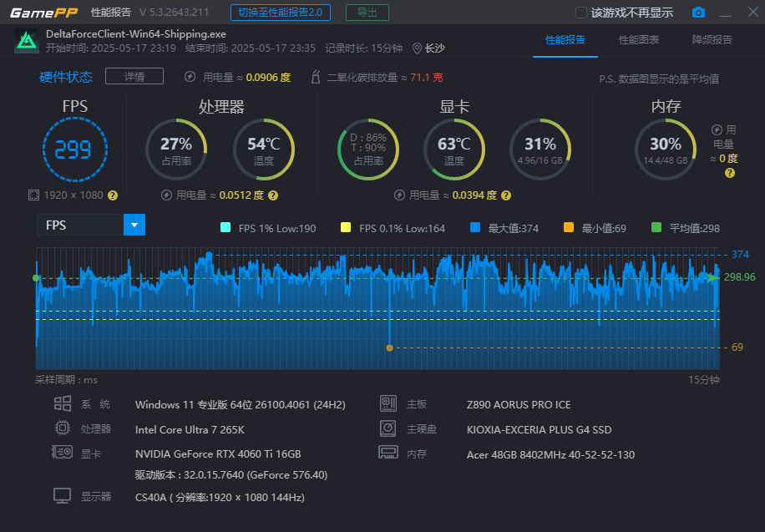Screen dimensions: 765x532
Task: Click the VRAM 31% 4.96/16 GB gauge
Action: click(540, 149)
